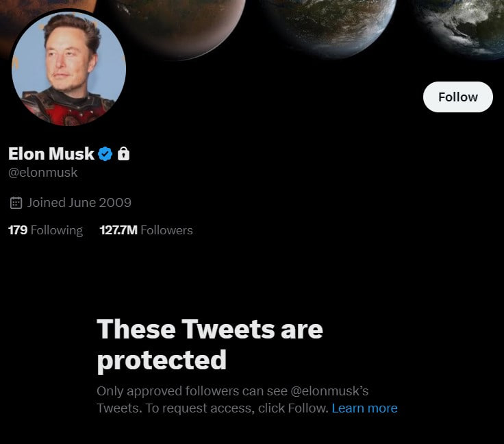Open the Learn more link

(x=364, y=408)
